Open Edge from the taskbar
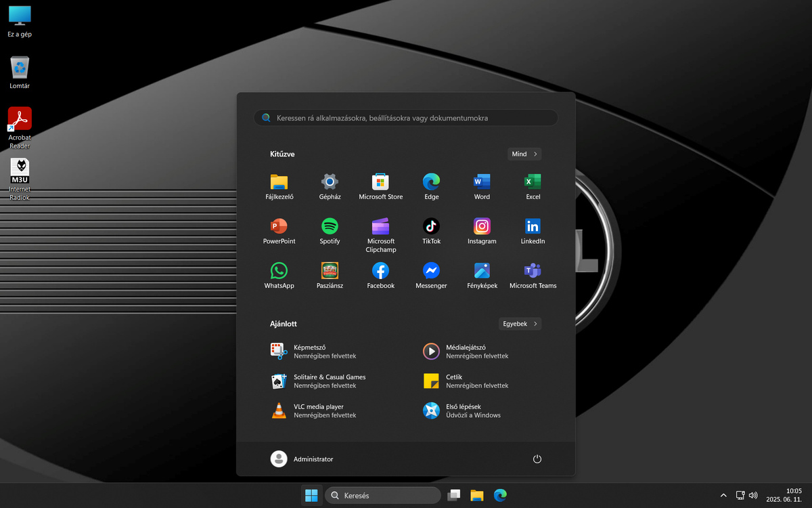 500,496
